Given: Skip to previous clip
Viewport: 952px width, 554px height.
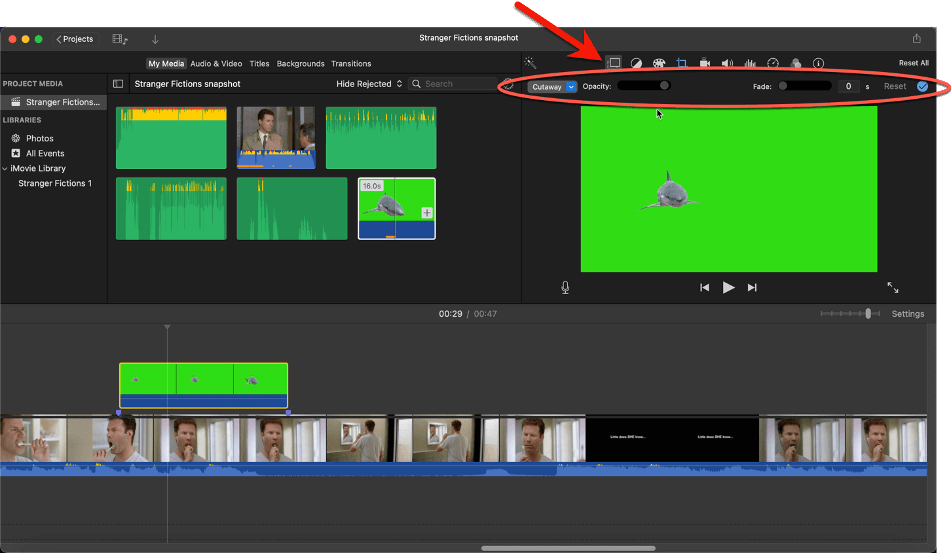Looking at the screenshot, I should (x=704, y=287).
